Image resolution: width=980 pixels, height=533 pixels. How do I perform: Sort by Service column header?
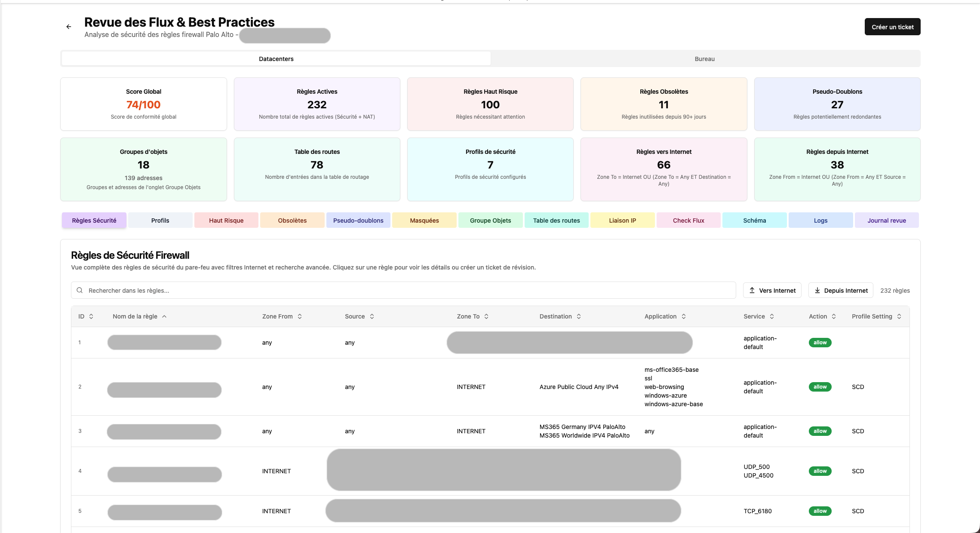click(754, 316)
